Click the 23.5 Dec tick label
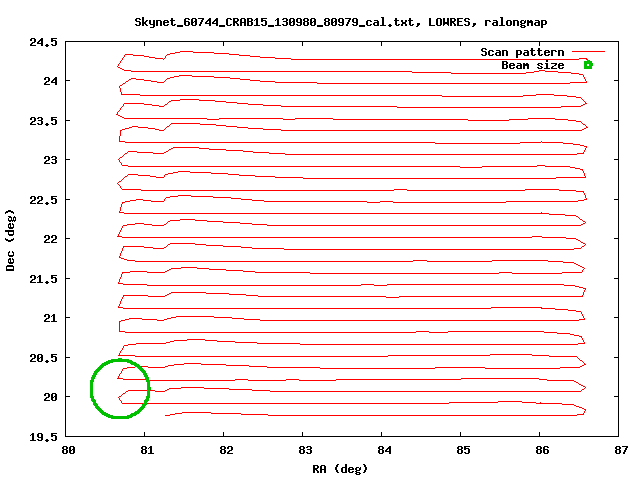Viewport: 640px width, 480px height. tap(44, 121)
